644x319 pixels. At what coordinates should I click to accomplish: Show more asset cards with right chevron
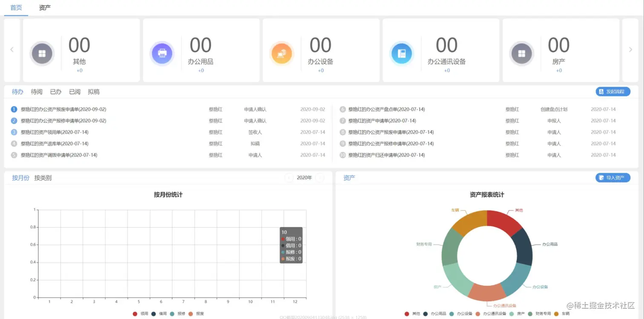[x=631, y=50]
